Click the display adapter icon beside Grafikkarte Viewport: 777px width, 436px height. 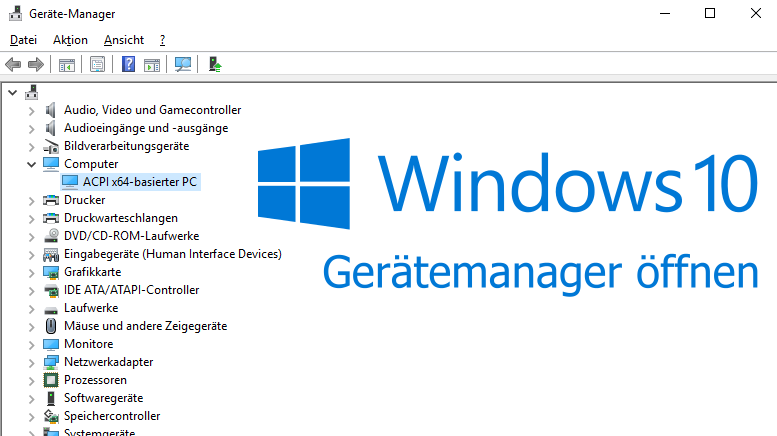pyautogui.click(x=51, y=272)
